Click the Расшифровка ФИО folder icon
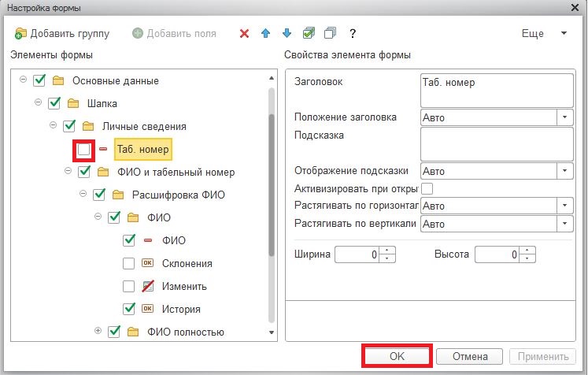Image resolution: width=588 pixels, height=375 pixels. (118, 195)
